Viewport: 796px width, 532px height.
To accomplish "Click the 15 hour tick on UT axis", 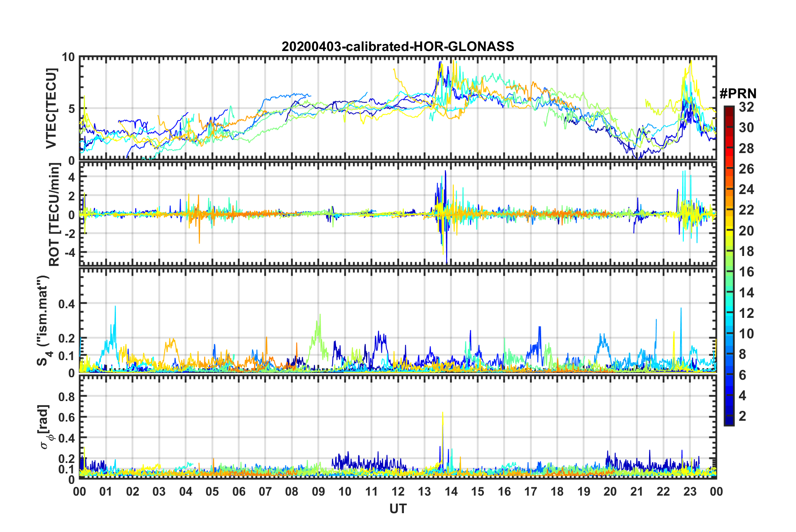I will (x=478, y=491).
